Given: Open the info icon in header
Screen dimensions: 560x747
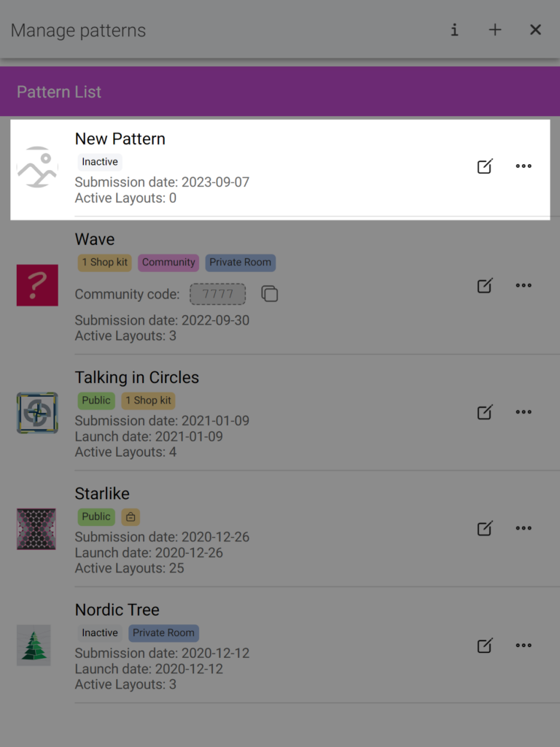Looking at the screenshot, I should coord(454,30).
